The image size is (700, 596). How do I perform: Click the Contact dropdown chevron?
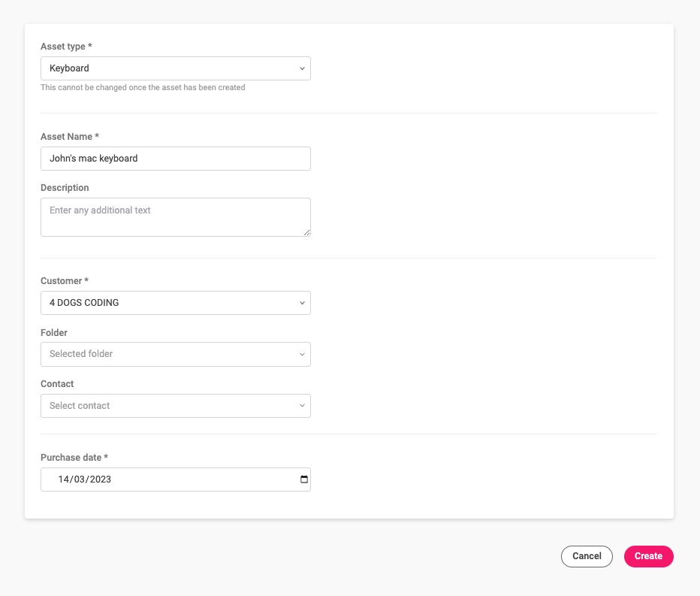303,405
